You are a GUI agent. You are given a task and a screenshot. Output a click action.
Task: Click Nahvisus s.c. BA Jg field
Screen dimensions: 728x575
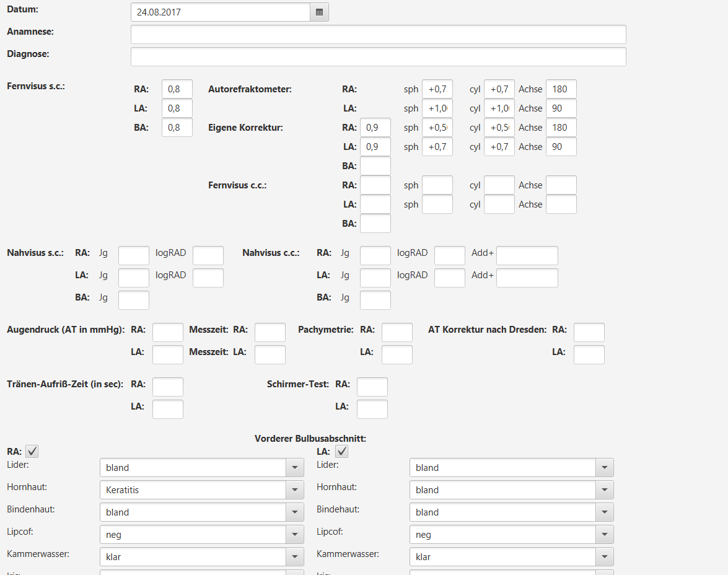pos(134,300)
